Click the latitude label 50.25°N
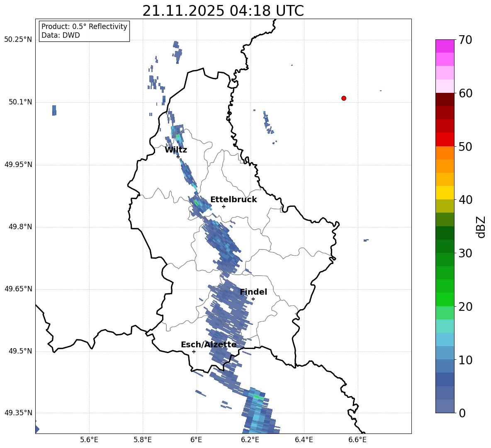This screenshot has height=448, width=491. point(18,40)
